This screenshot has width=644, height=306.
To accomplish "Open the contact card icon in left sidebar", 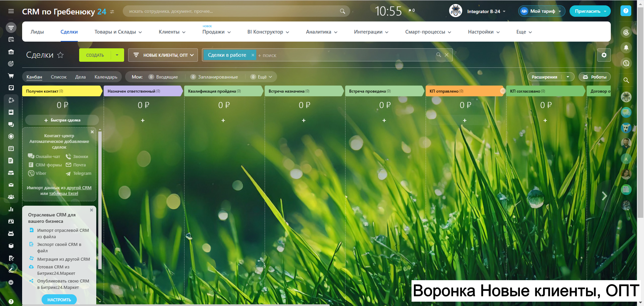I will pos(11,221).
